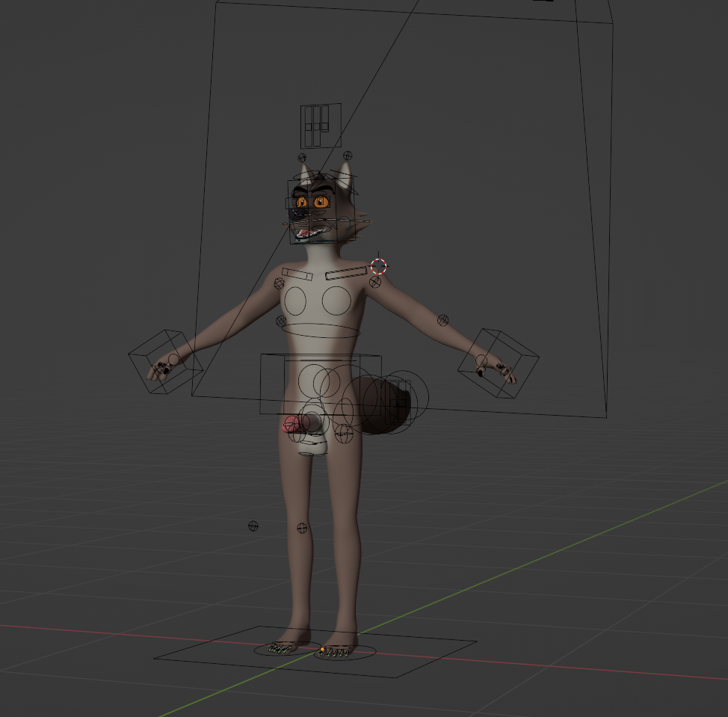Select the chest circle control on screen left
This screenshot has height=717, width=728.
point(294,301)
